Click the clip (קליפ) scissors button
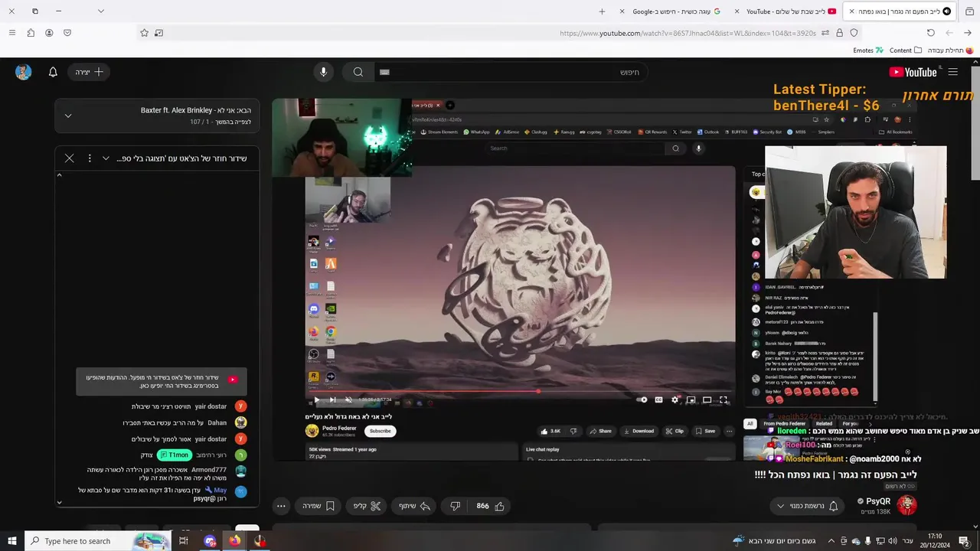 pos(367,506)
